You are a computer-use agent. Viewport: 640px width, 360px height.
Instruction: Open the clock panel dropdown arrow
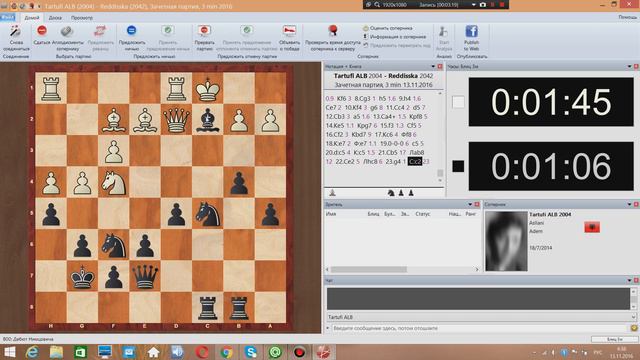pos(629,67)
